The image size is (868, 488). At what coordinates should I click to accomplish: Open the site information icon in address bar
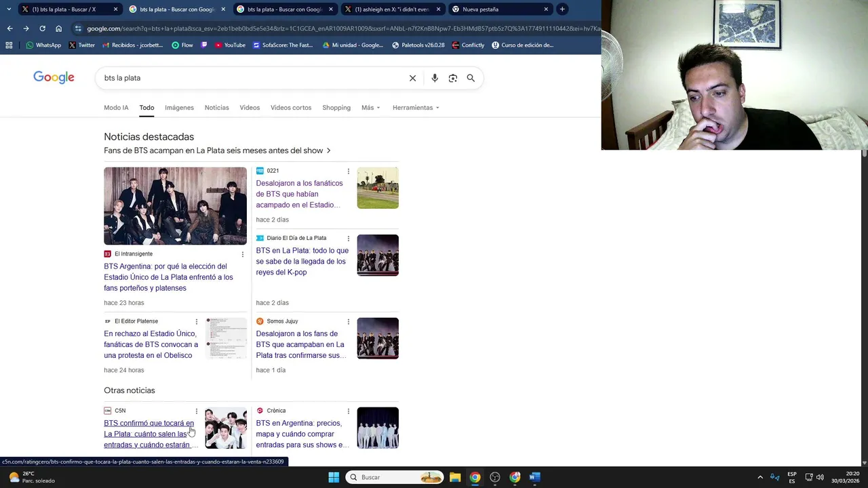click(79, 28)
